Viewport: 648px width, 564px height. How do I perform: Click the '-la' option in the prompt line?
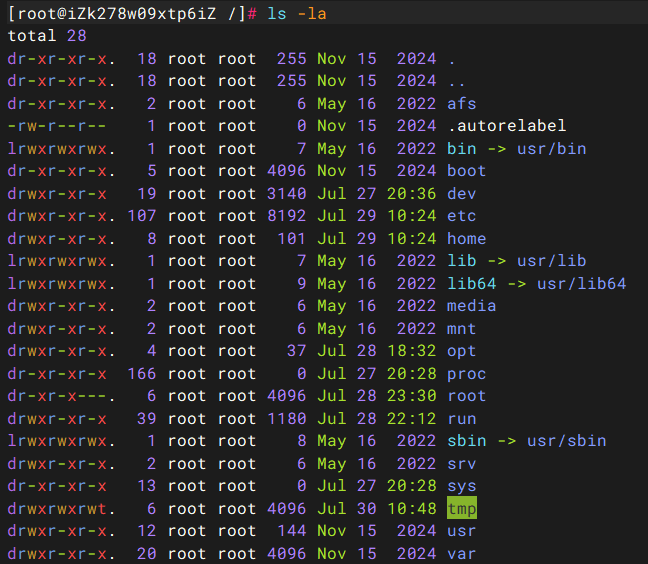point(312,14)
